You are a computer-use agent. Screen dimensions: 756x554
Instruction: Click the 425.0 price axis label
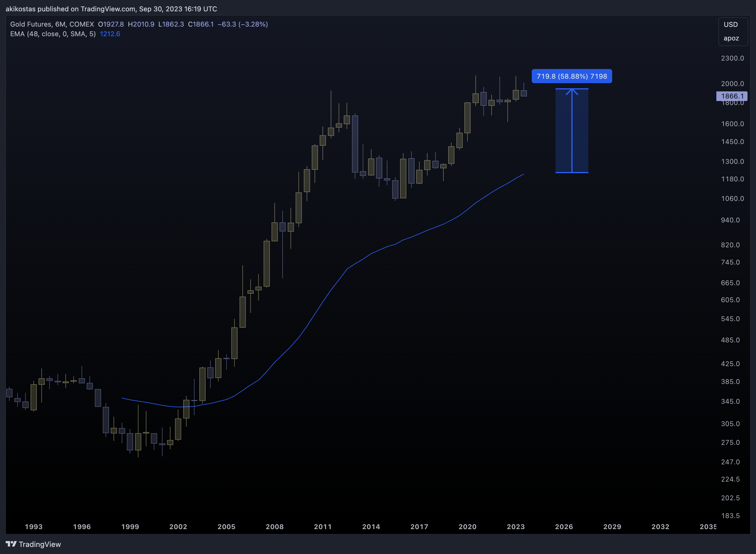pyautogui.click(x=731, y=364)
